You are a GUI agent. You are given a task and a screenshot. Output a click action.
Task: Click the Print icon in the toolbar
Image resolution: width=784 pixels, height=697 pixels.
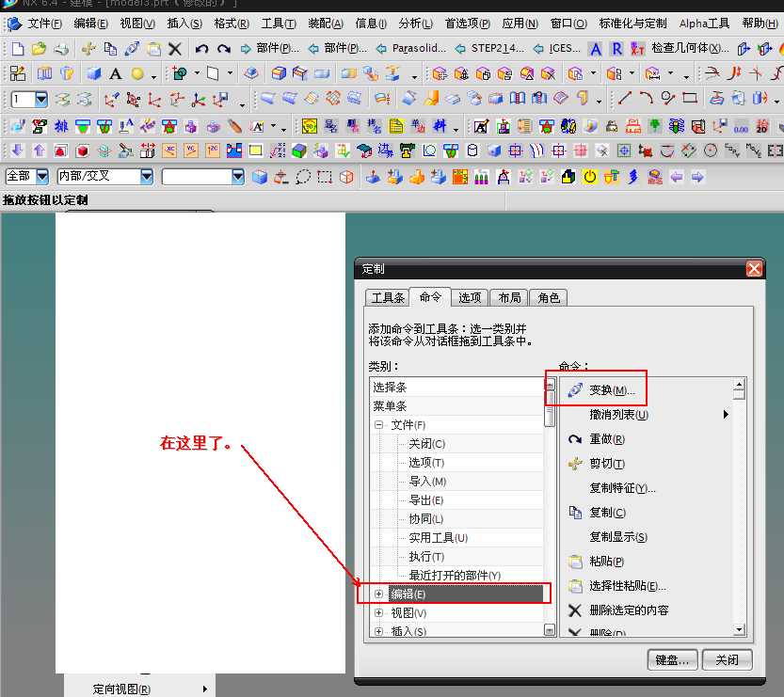click(61, 49)
